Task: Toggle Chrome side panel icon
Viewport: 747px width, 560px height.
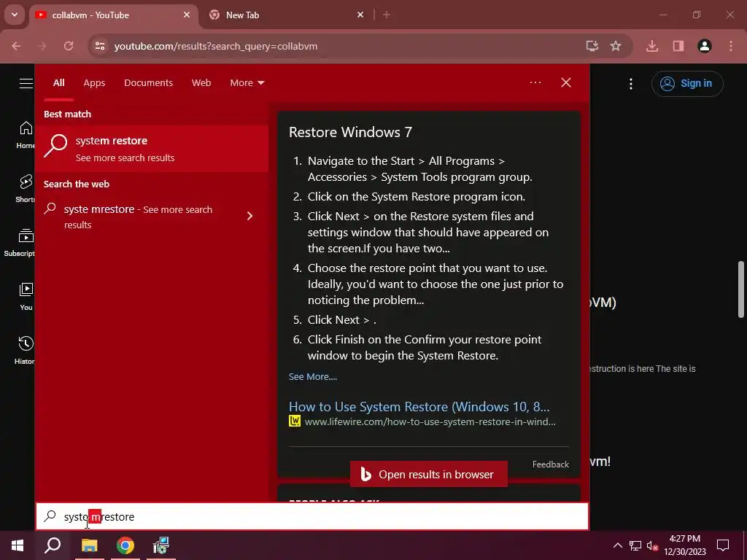Action: [x=678, y=46]
